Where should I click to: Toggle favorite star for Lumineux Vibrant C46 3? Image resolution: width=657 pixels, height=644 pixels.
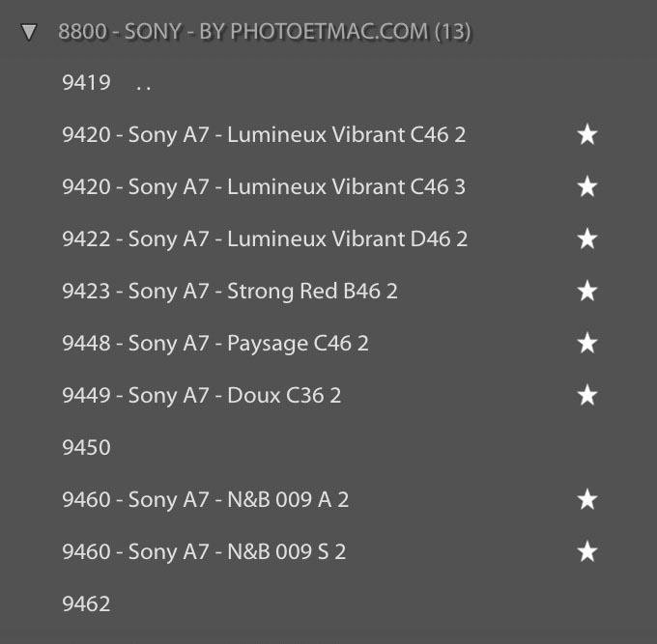coord(586,187)
